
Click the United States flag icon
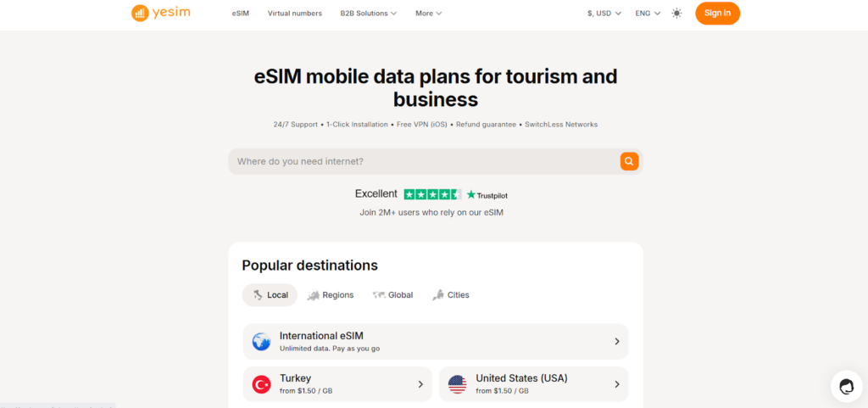(458, 384)
